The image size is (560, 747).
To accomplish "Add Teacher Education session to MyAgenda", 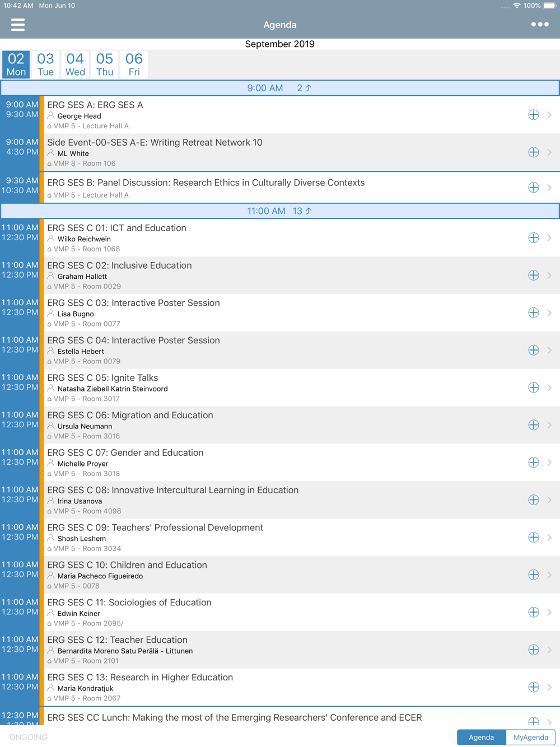I will [534, 650].
